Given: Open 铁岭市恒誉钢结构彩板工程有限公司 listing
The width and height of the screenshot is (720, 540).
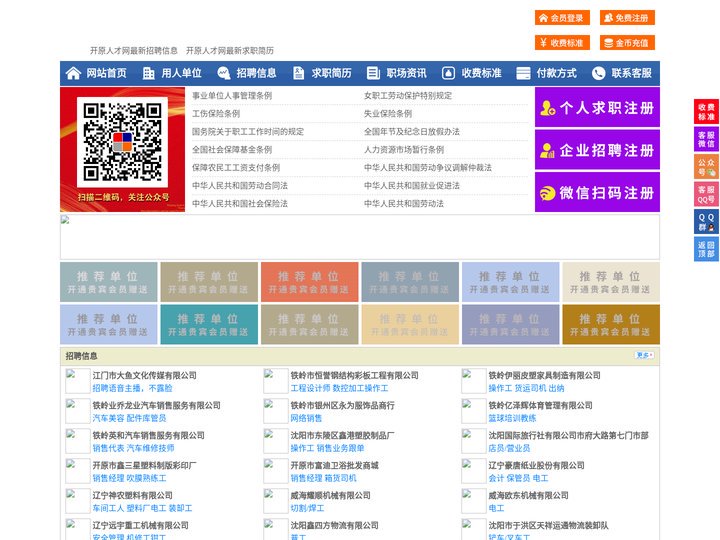Looking at the screenshot, I should (x=354, y=375).
